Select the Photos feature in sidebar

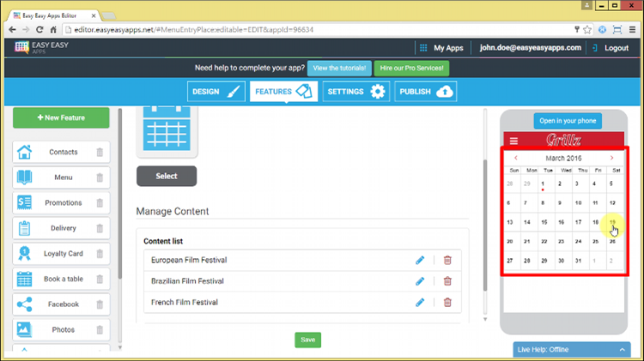[x=61, y=329]
